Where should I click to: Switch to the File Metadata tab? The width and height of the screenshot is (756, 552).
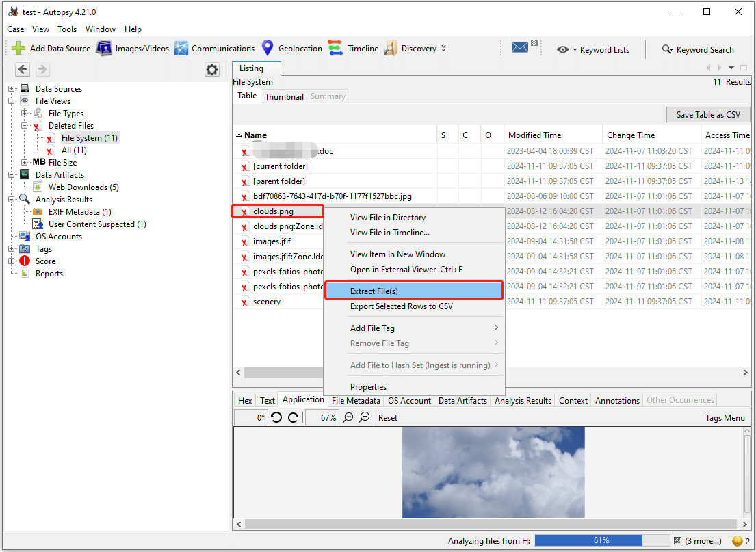(356, 400)
